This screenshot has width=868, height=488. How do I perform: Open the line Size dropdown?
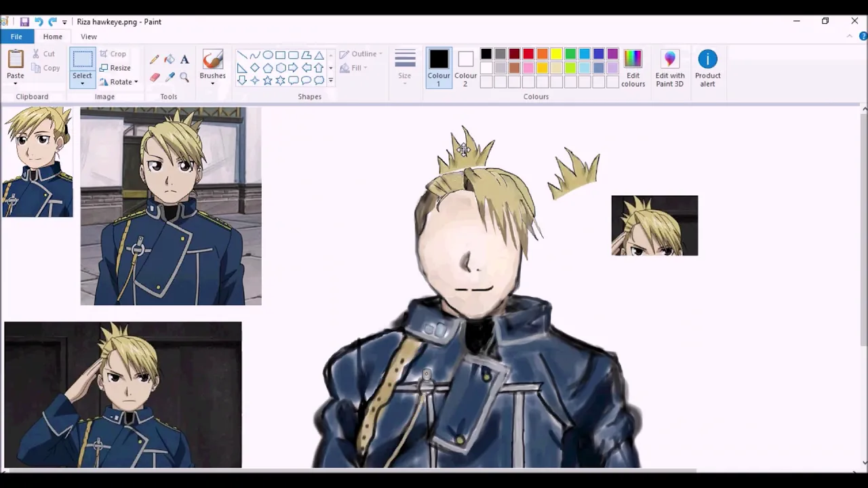point(405,68)
